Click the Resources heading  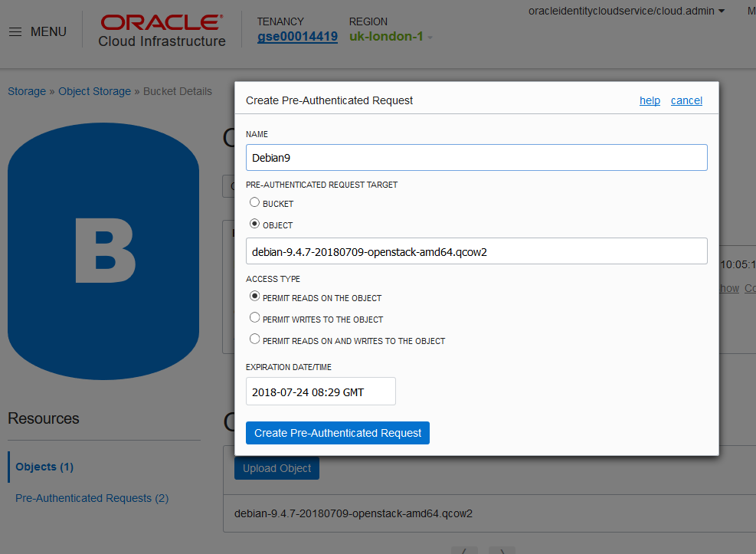44,418
